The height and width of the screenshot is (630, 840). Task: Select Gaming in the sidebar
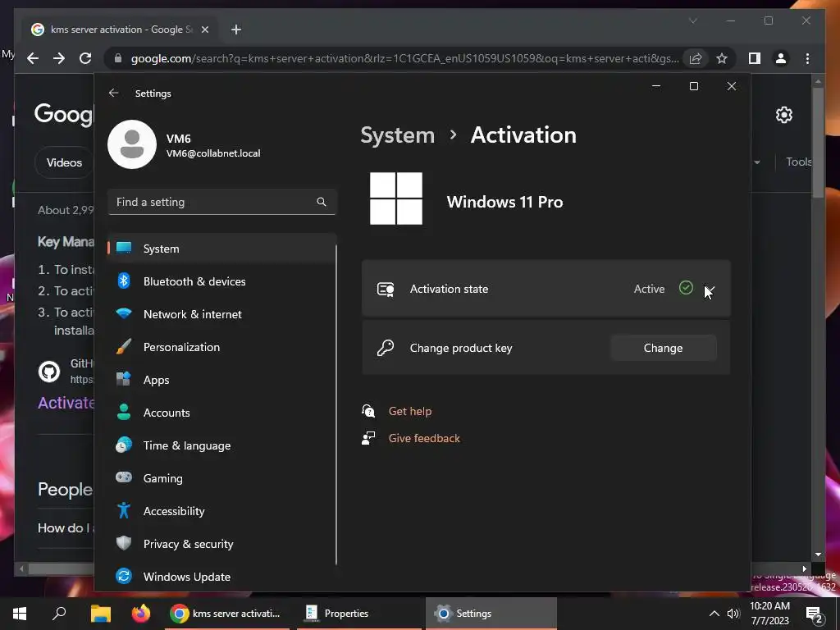coord(222,478)
